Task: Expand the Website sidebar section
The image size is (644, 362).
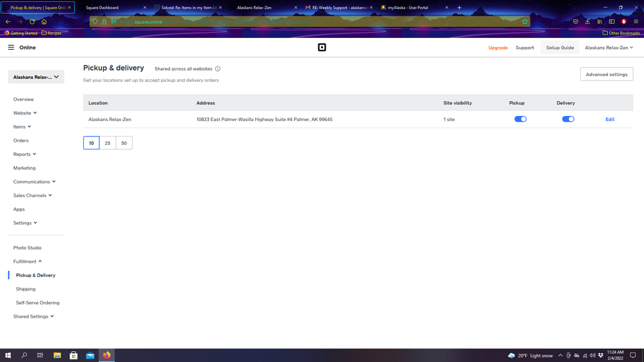Action: (x=25, y=113)
